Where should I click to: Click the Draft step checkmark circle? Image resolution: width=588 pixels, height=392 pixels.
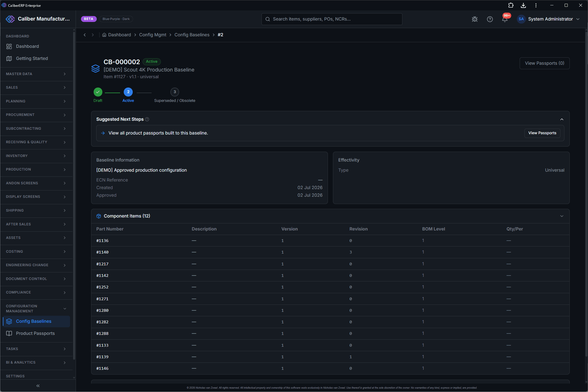[x=98, y=92]
